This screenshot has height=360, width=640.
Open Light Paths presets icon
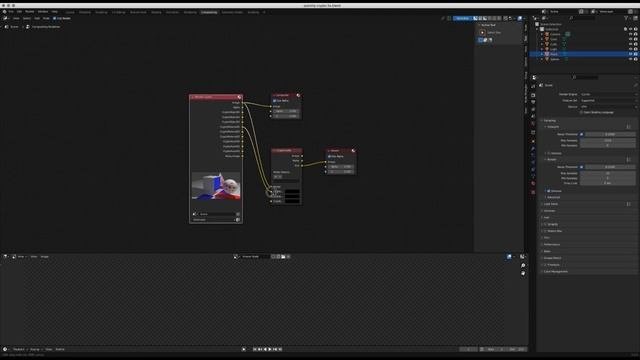[629, 204]
